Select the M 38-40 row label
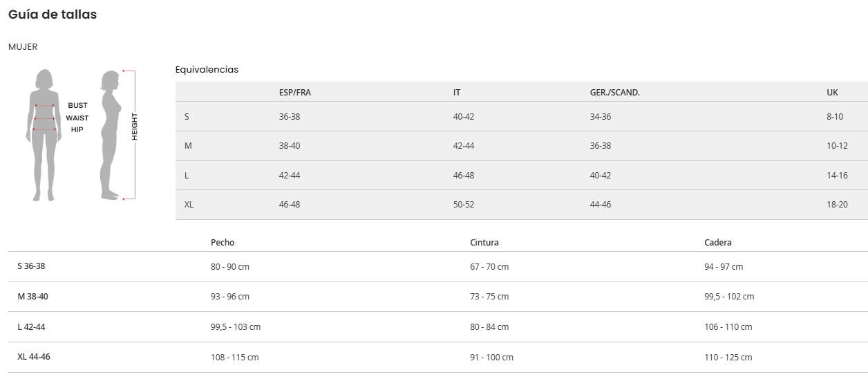This screenshot has height=388, width=868. (33, 297)
